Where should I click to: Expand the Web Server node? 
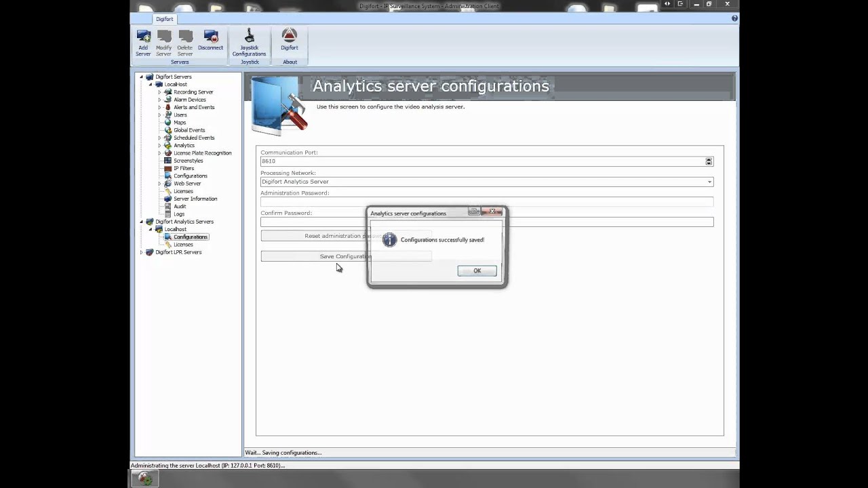coord(159,184)
